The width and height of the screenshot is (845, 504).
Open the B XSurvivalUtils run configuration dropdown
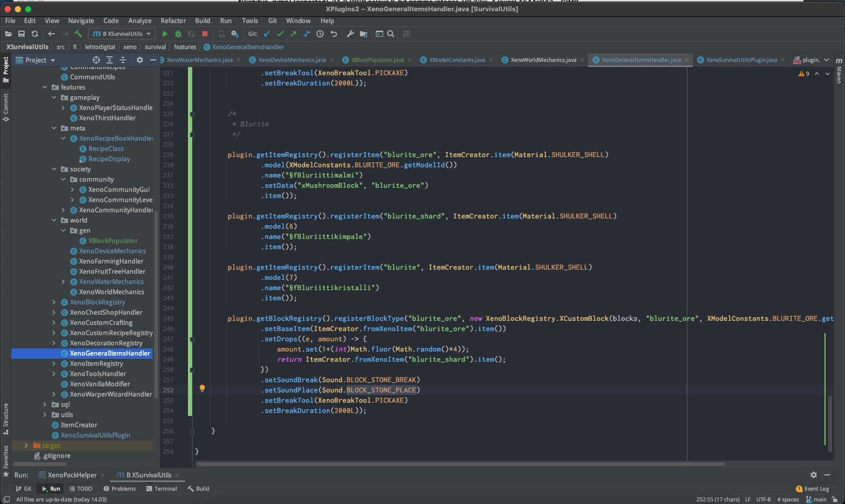(x=122, y=34)
